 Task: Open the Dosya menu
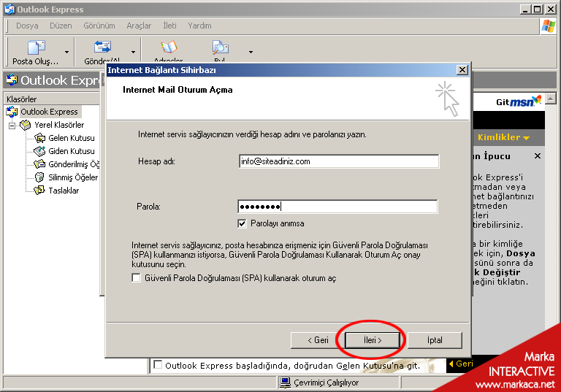tap(27, 26)
